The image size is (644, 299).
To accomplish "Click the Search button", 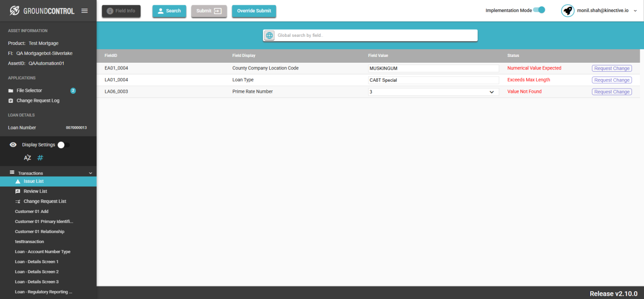I will tap(169, 11).
